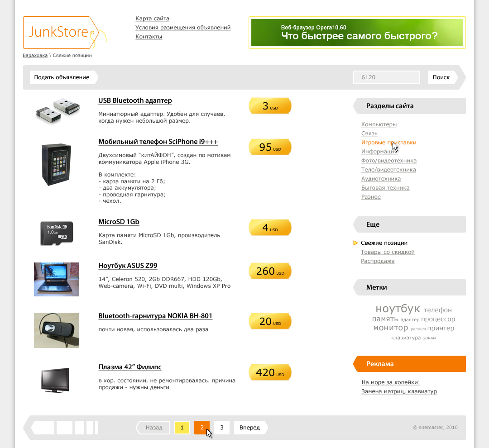The image size is (489, 448).
Task: Open the SciPhone i9+++ product image
Action: coord(57,165)
